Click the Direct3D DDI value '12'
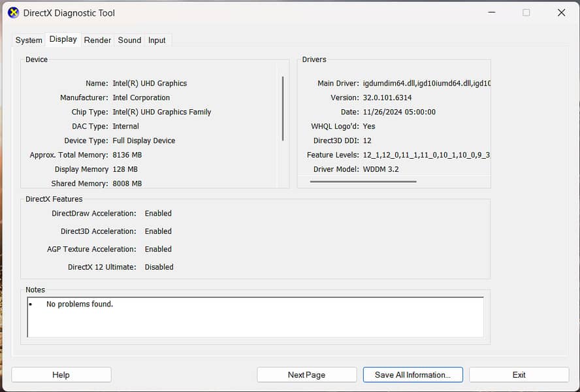Screen dimensions: 580x392 click(x=367, y=140)
